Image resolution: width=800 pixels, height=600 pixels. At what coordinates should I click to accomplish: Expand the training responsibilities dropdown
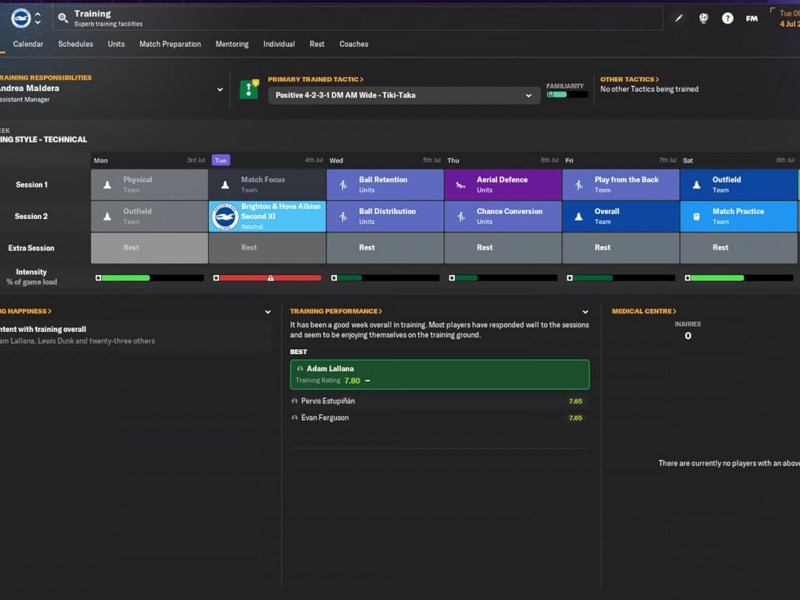(220, 90)
